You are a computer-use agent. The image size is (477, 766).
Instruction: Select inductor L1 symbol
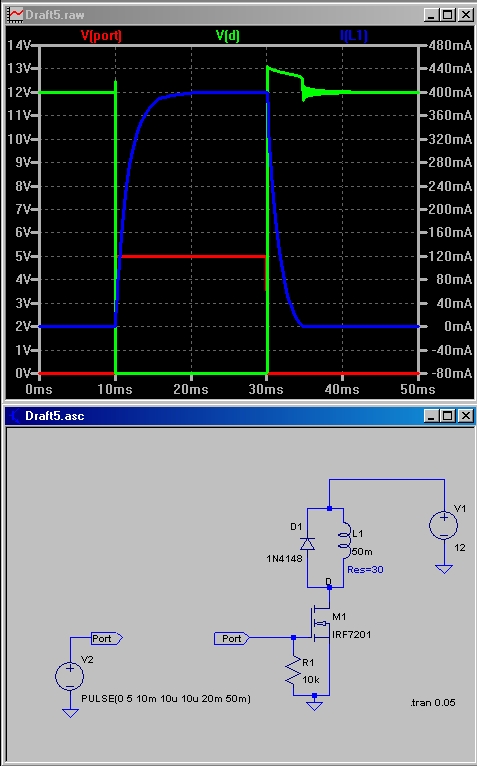point(344,540)
